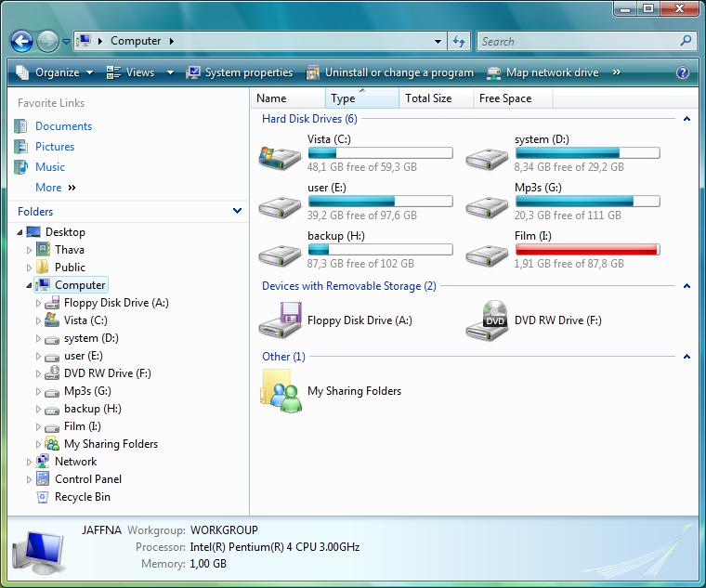Viewport: 706px width, 588px height.
Task: Select the user (E:) drive icon
Action: pos(280,206)
